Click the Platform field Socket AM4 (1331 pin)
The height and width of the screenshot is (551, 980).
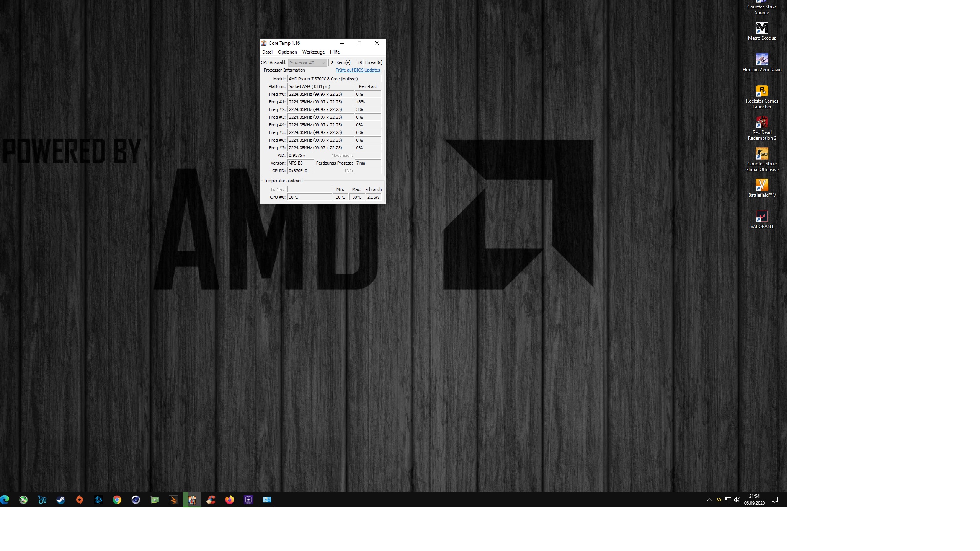coord(321,86)
